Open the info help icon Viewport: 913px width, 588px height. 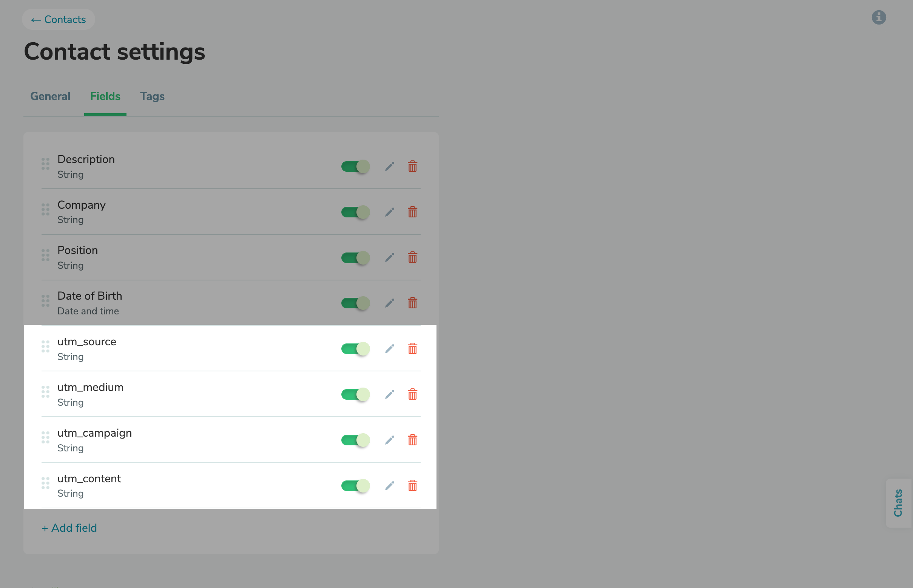[x=879, y=17]
